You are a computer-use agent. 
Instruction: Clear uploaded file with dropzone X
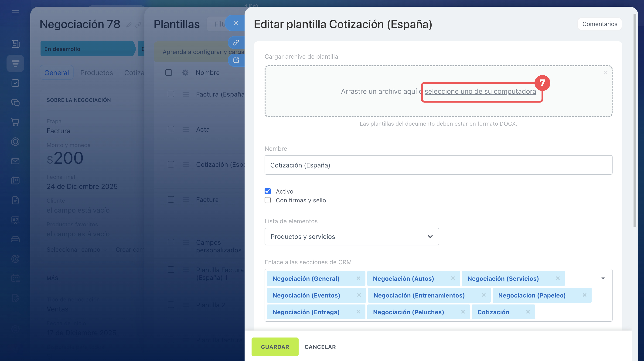tap(606, 73)
